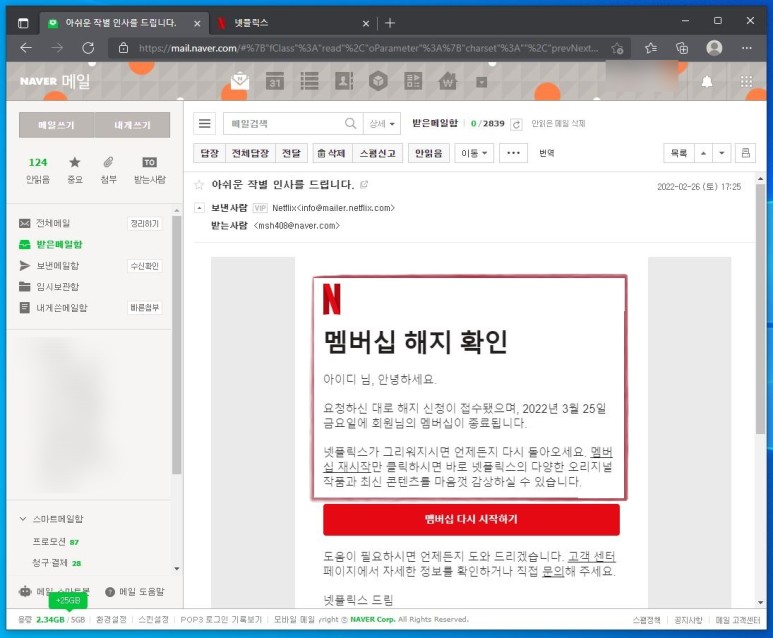Click the 메일검색 search field
The width and height of the screenshot is (773, 638).
[x=284, y=123]
